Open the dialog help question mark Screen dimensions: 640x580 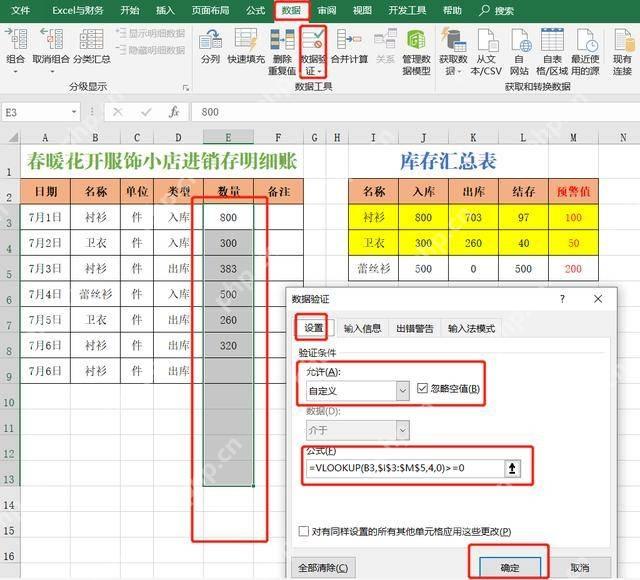(x=562, y=299)
